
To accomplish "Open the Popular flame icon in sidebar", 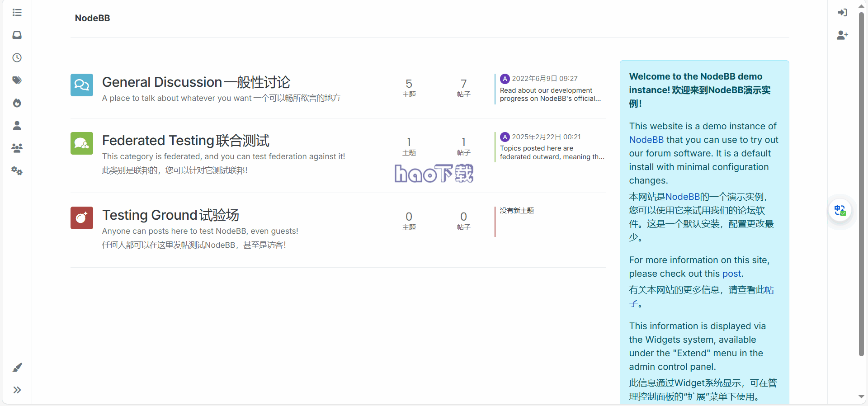I will (x=17, y=103).
